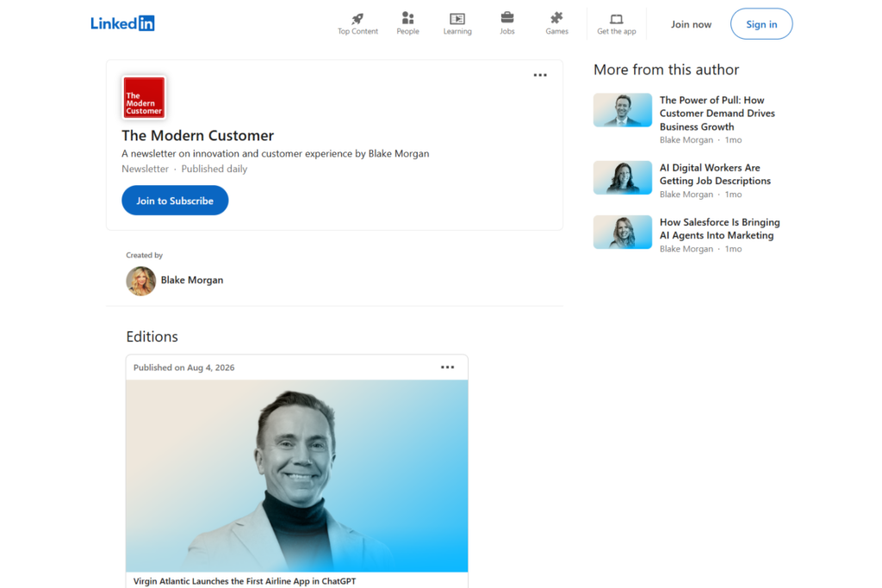882x588 pixels.
Task: Open The Power of Pull article
Action: [x=717, y=114]
